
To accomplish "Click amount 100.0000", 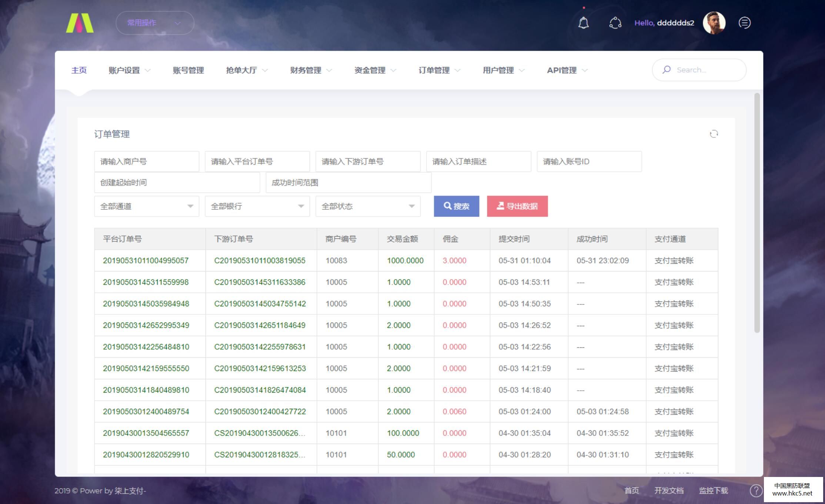I will (x=403, y=433).
